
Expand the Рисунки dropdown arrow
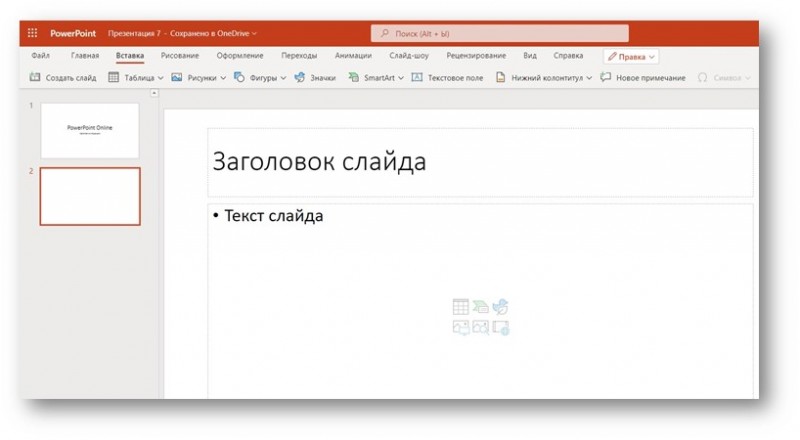(x=223, y=78)
